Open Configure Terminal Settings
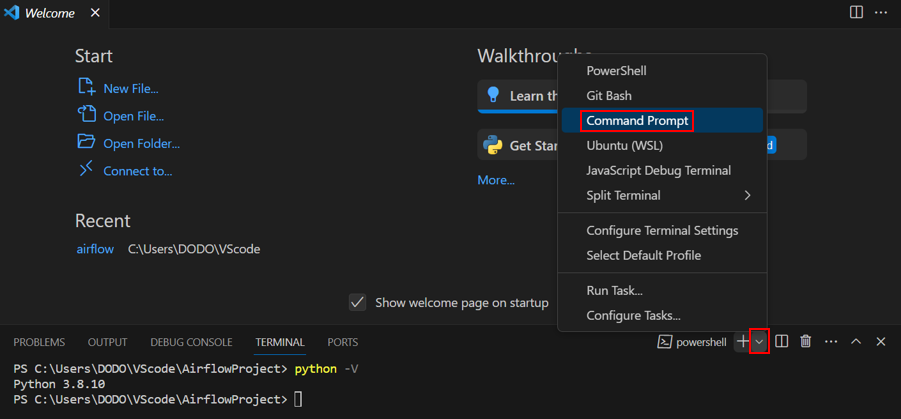Viewport: 901px width, 419px height. click(x=662, y=230)
